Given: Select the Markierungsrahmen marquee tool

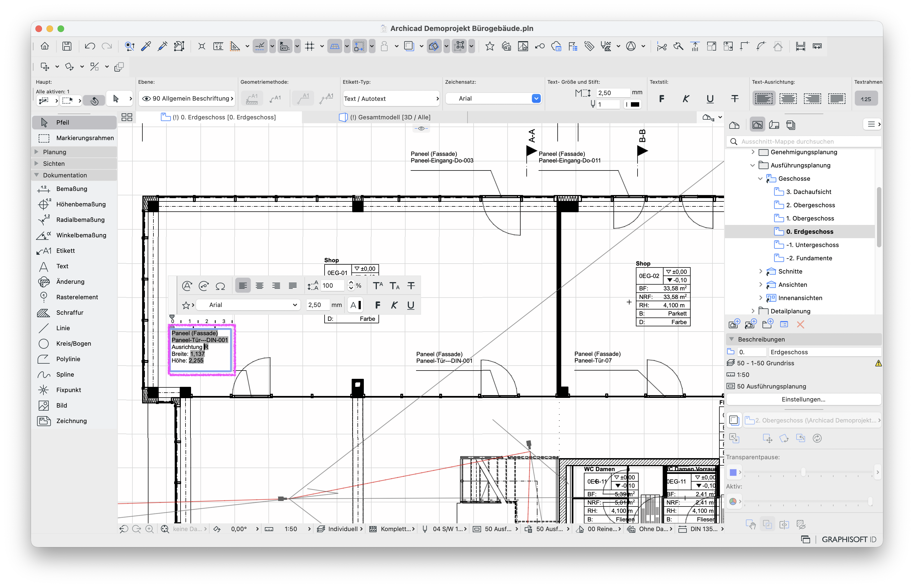Looking at the screenshot, I should pos(74,138).
